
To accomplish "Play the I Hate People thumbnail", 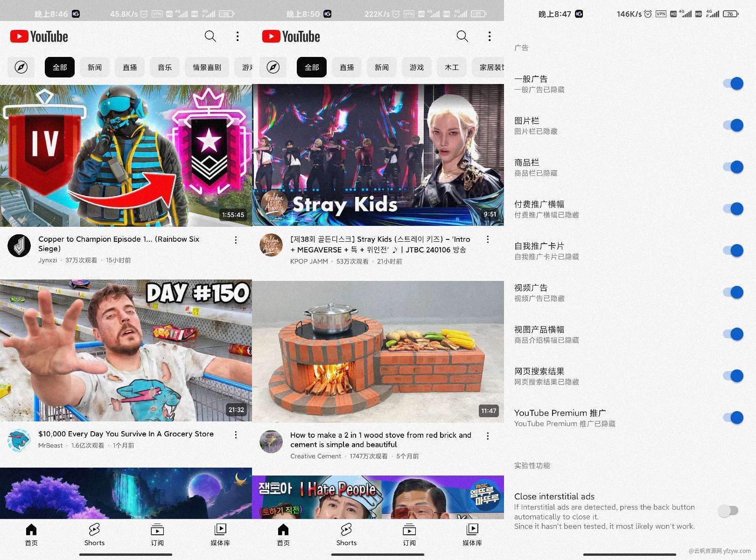I will (x=378, y=497).
